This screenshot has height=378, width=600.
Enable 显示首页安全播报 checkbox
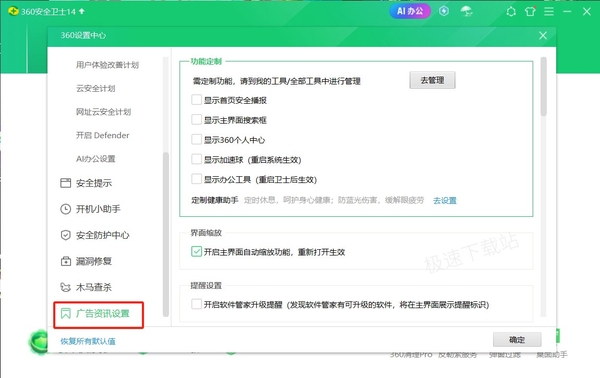[x=196, y=100]
